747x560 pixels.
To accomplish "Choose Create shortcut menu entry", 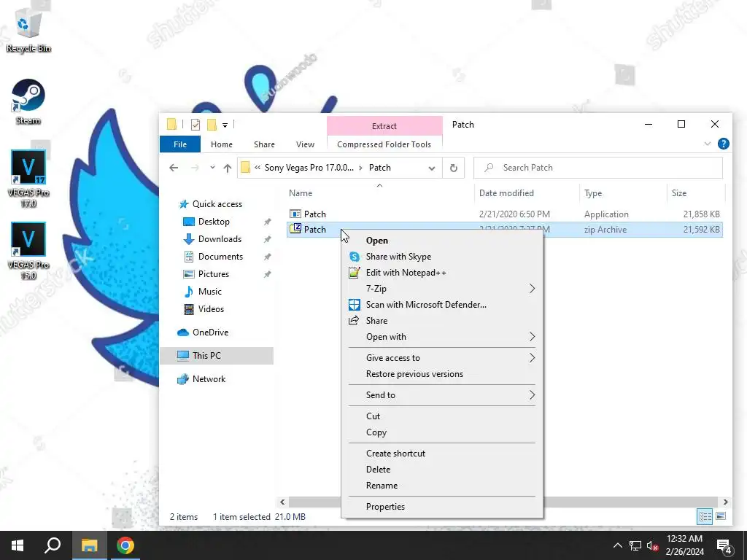I will point(442,454).
